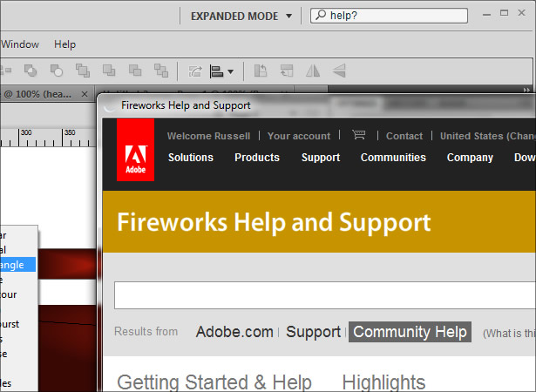
Task: Select the highlighted 'angle' gradient option
Action: (x=17, y=265)
